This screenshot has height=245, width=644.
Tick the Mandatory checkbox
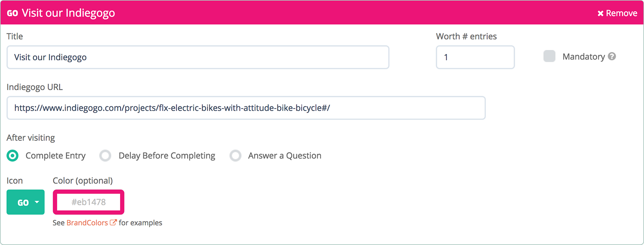coord(549,56)
